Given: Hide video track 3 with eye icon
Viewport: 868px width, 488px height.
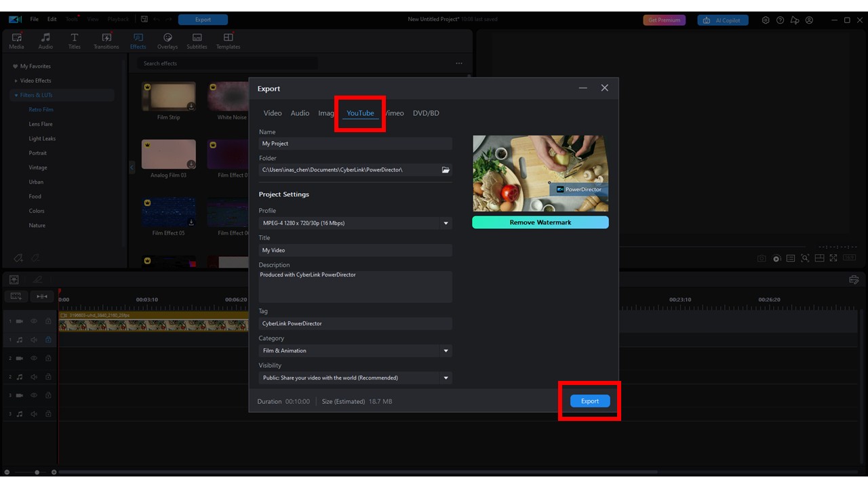Looking at the screenshot, I should click(x=34, y=395).
